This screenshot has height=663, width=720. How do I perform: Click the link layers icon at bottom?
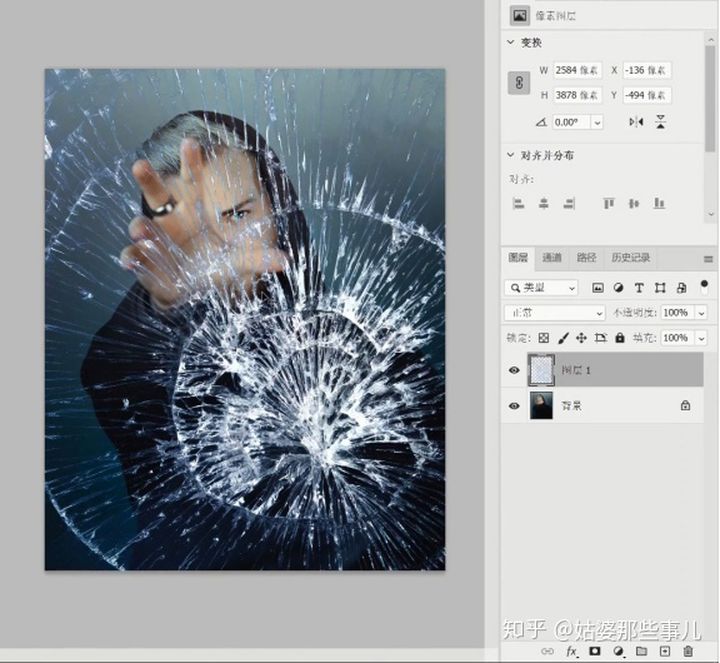coord(547,651)
